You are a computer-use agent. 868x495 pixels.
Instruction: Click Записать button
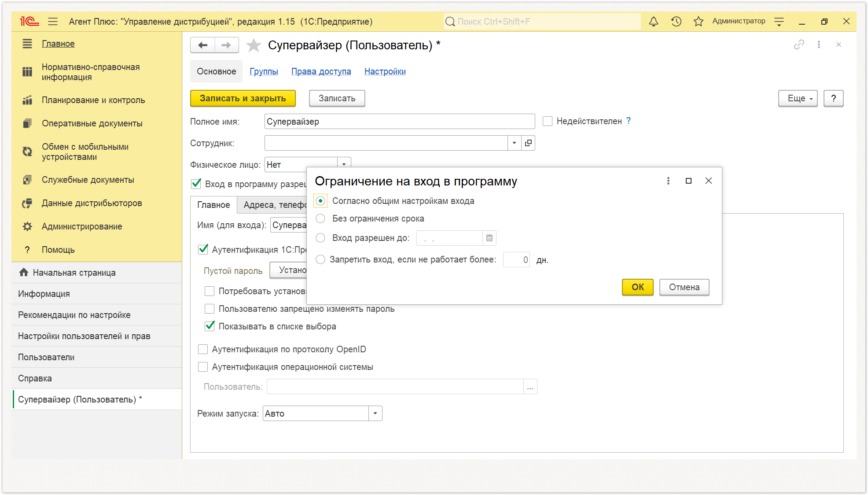tap(337, 98)
